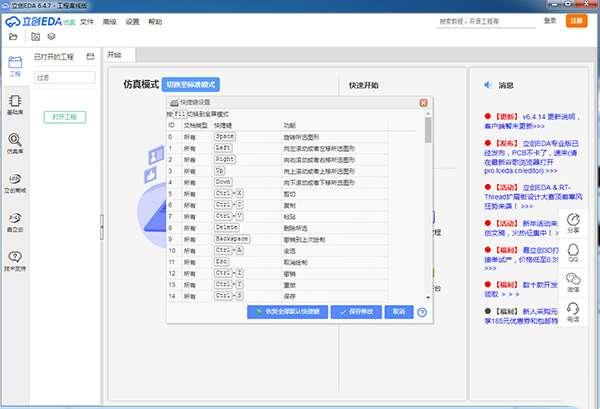600x409 pixels.
Task: Click the Ctrl+Y shortcut key cell
Action: tap(228, 284)
